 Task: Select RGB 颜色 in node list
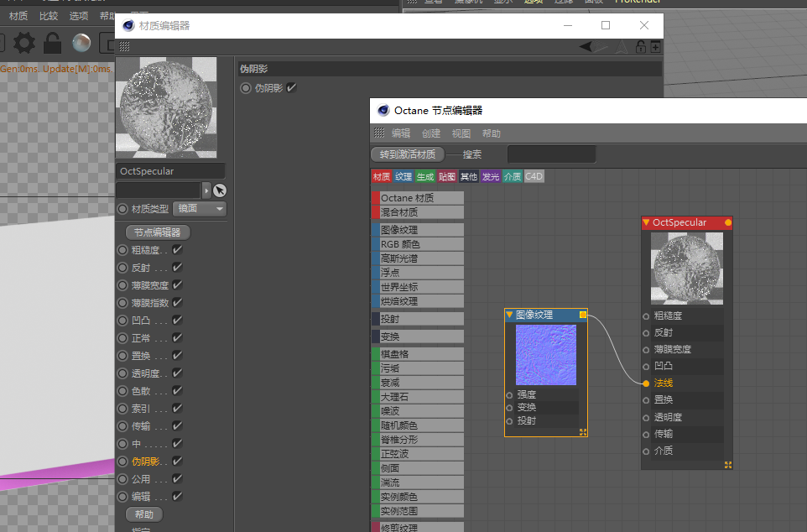pyautogui.click(x=418, y=244)
